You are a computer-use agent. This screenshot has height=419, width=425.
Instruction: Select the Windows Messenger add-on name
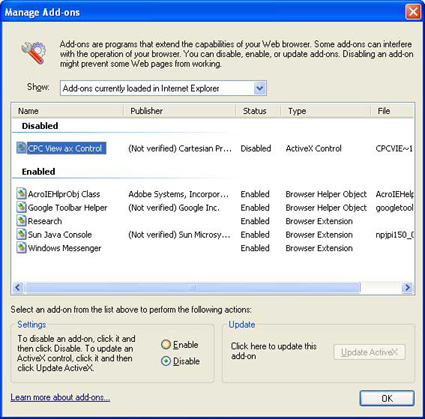64,248
